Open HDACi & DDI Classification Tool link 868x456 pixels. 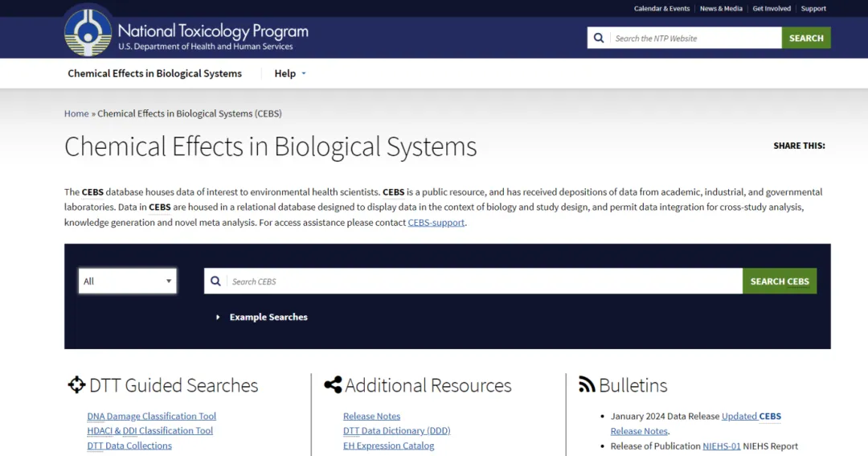tap(150, 430)
